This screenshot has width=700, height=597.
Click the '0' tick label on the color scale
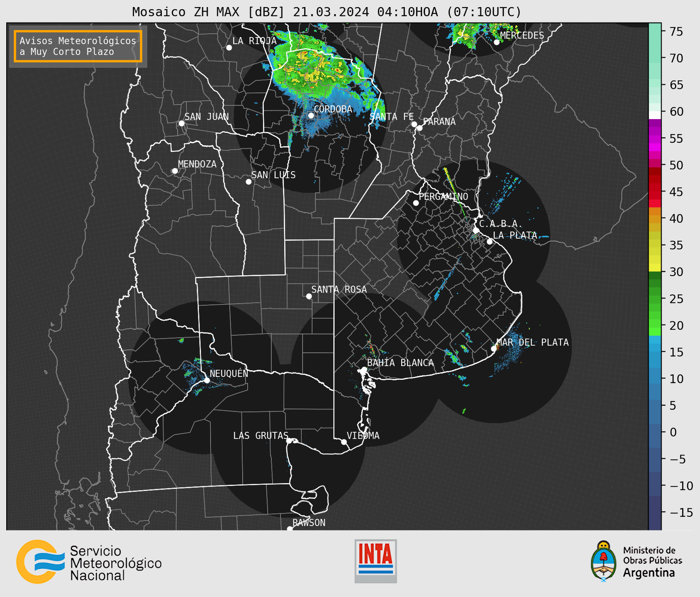click(x=673, y=432)
